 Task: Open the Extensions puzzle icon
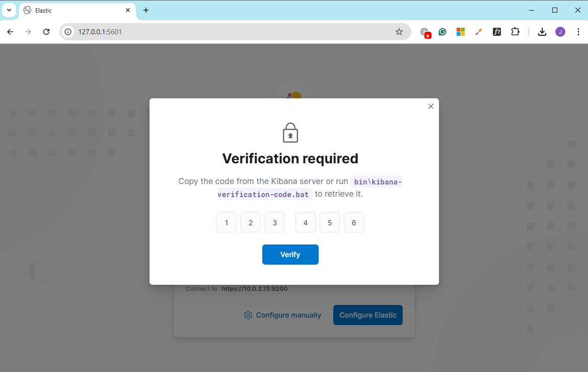pos(515,32)
